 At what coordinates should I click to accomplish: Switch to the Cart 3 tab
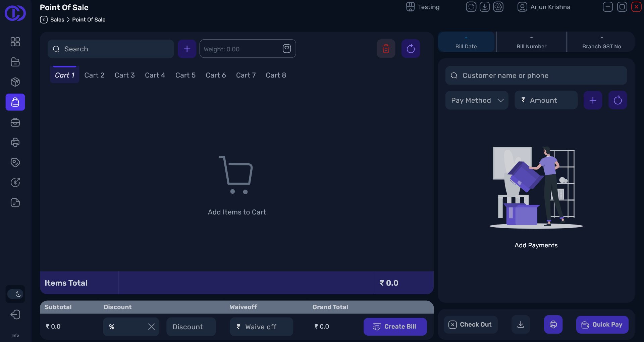click(124, 75)
